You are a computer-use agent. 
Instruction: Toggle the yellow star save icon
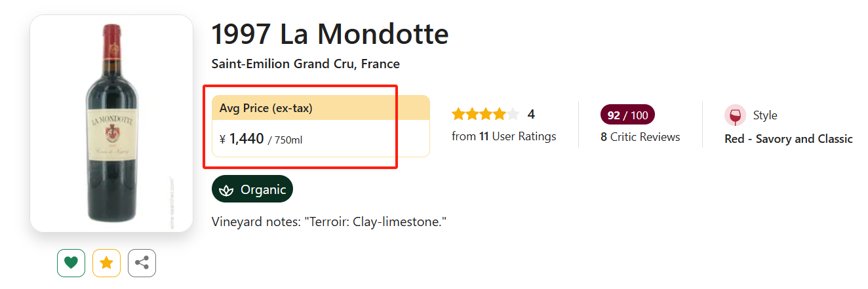(106, 263)
